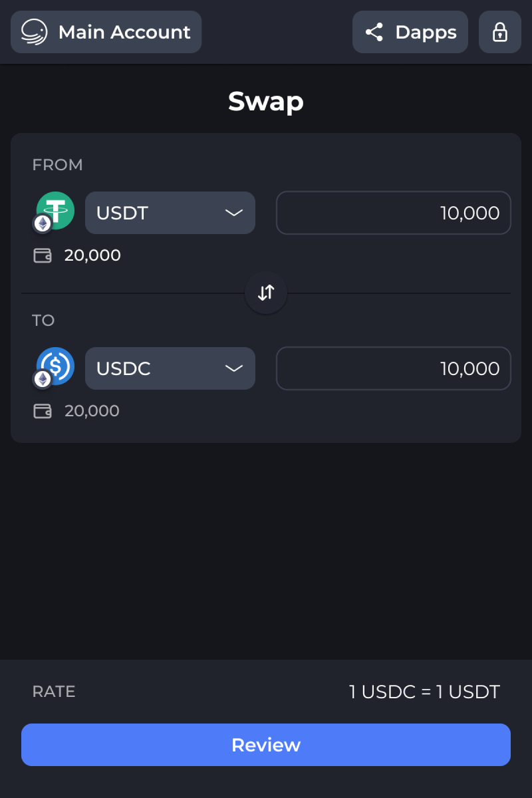Expand the USDC selector using its chevron

tap(234, 368)
